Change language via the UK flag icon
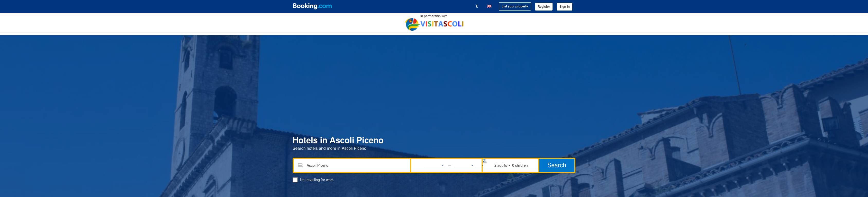 click(x=489, y=6)
